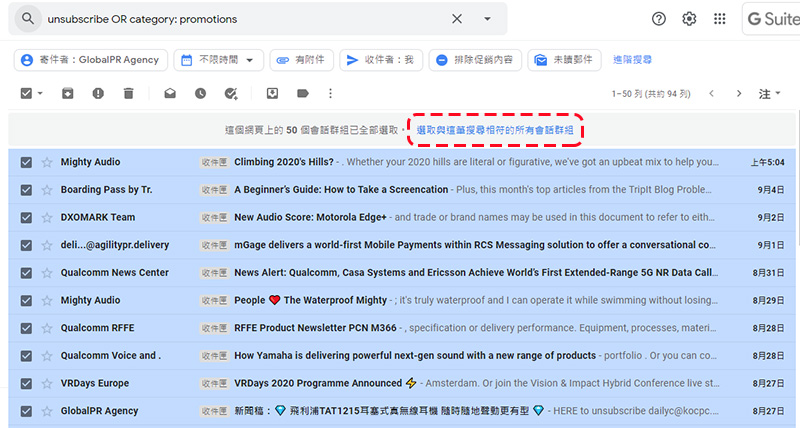Apply the 收件者：我 filter chip

381,60
